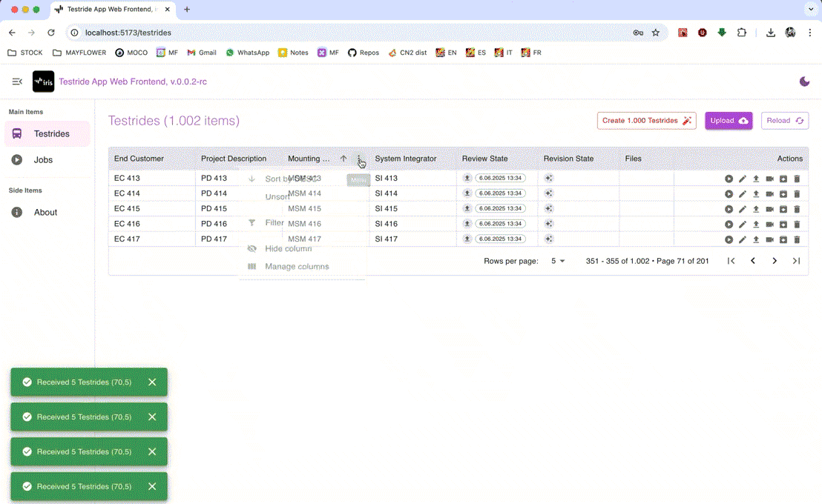This screenshot has height=504, width=822.
Task: Click the edit pencil icon for EC 414
Action: (742, 194)
